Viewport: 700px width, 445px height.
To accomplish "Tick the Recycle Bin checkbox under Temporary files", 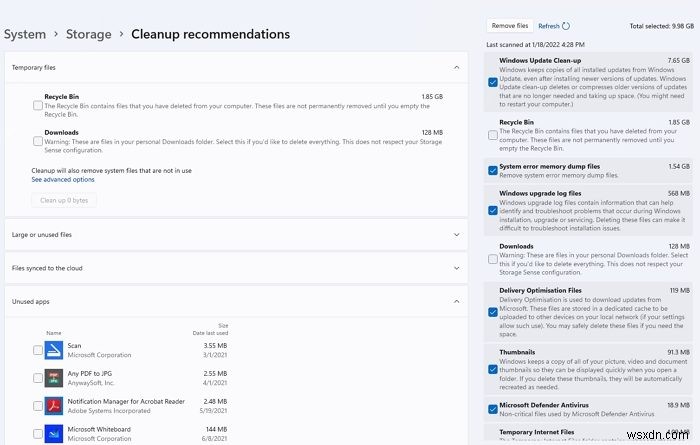I will click(38, 105).
